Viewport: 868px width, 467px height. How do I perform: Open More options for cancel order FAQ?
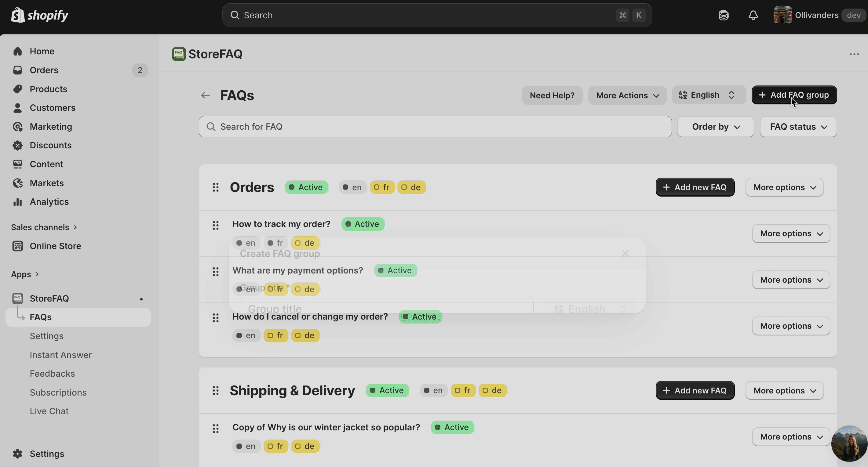791,326
